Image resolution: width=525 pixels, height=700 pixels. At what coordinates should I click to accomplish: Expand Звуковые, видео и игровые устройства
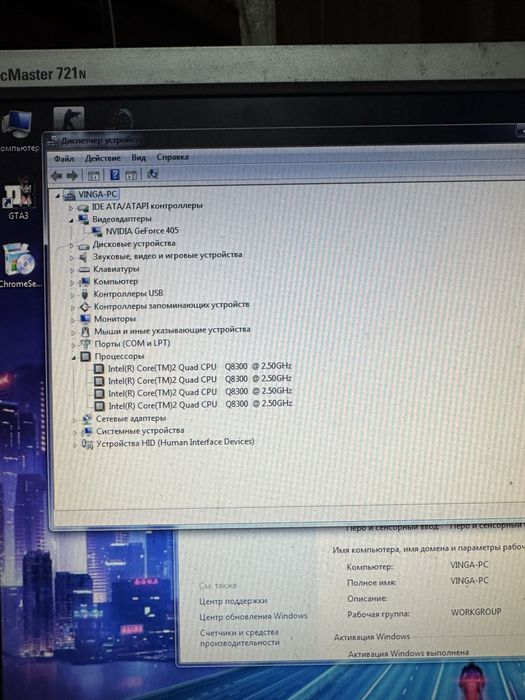pyautogui.click(x=72, y=258)
